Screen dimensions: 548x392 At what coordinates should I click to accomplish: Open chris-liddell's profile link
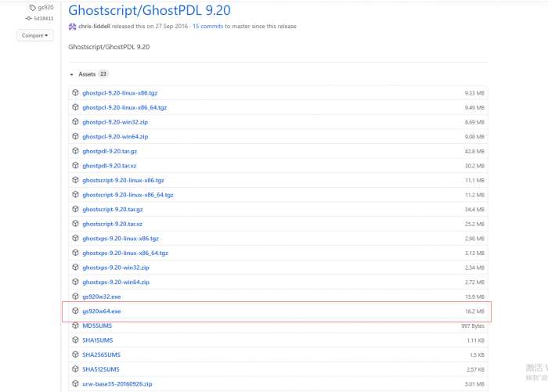tap(95, 26)
